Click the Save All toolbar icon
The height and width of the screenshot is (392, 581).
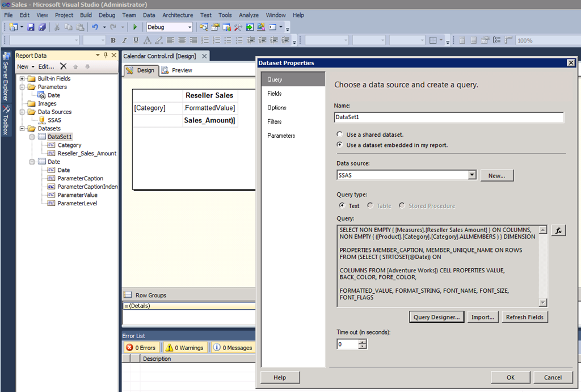pyautogui.click(x=41, y=27)
